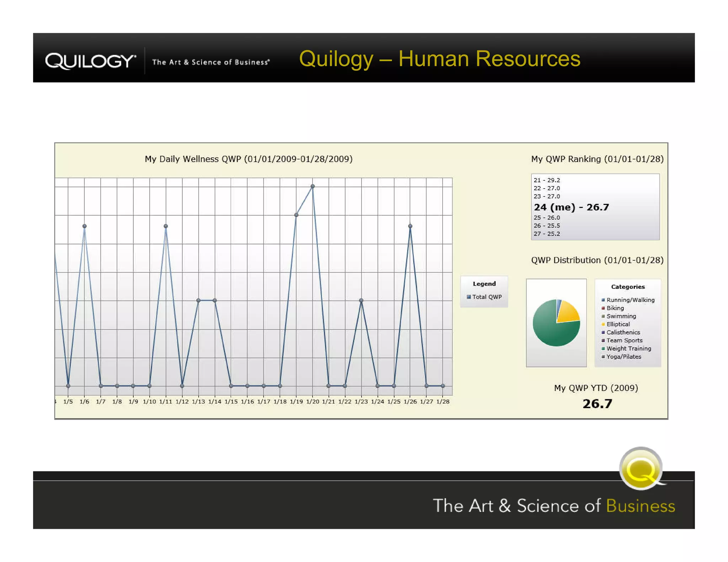This screenshot has height=562, width=728.
Task: Click the Yoga/Pilates category swatch
Action: (603, 357)
